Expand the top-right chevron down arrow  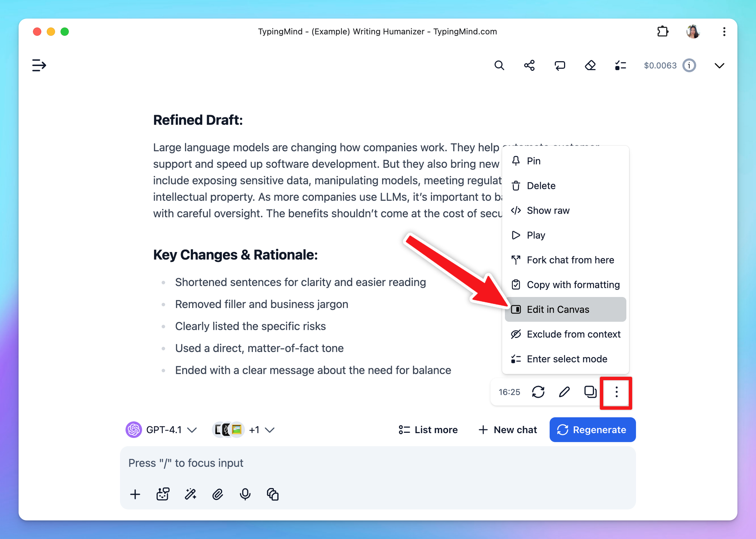[x=719, y=66]
